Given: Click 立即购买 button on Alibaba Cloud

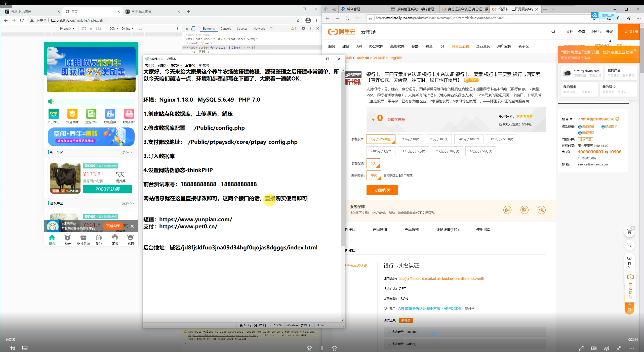Looking at the screenshot, I should [381, 190].
